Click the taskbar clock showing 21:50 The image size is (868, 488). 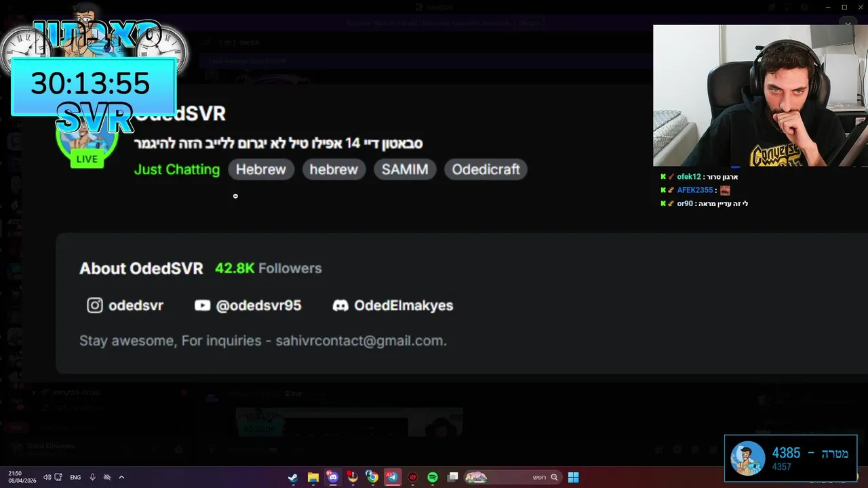(21, 477)
